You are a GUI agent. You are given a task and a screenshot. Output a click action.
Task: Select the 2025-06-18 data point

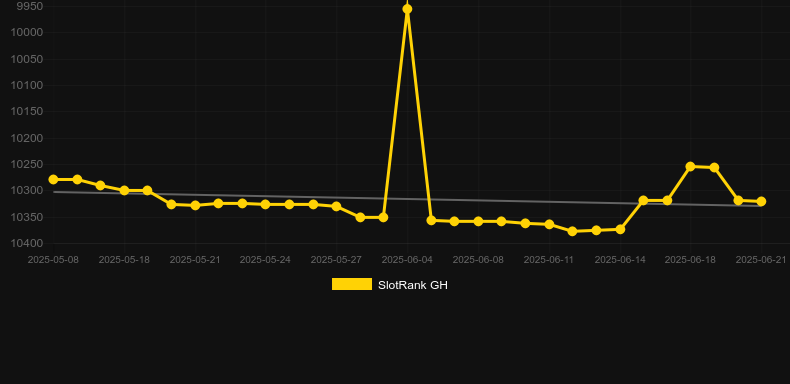click(x=690, y=166)
